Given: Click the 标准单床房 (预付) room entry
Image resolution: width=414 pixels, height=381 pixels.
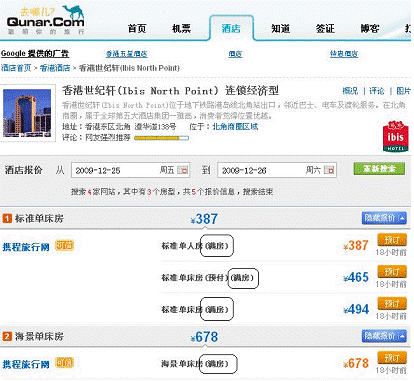Looking at the screenshot, I should [x=208, y=278].
